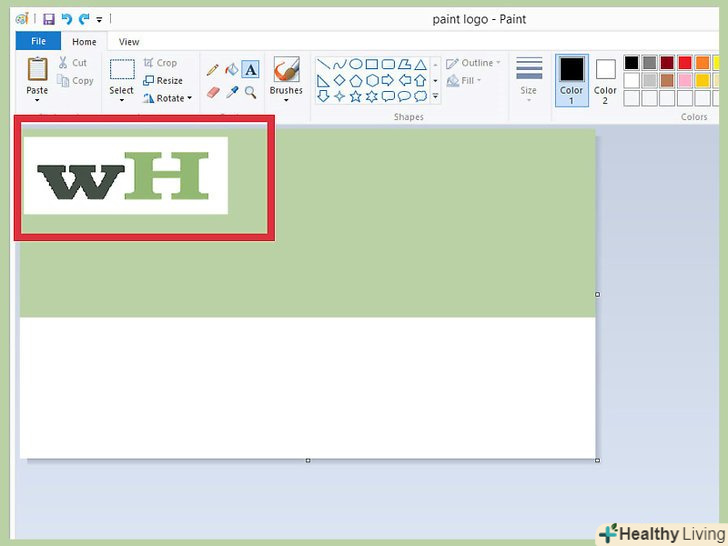Viewport: 728px width, 546px height.
Task: Select the Rectangle shape
Action: pyautogui.click(x=371, y=64)
